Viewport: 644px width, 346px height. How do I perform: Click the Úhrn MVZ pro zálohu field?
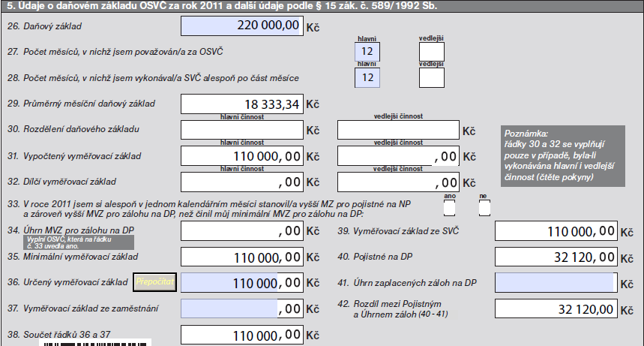pyautogui.click(x=243, y=233)
